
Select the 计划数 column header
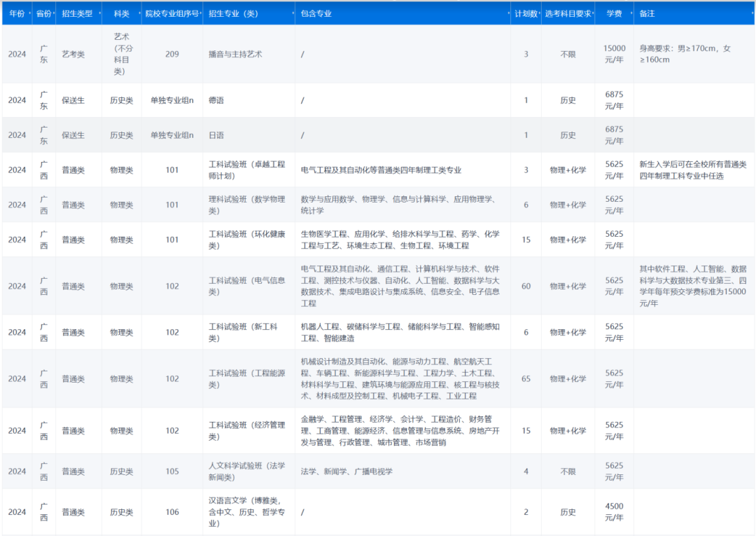(526, 13)
